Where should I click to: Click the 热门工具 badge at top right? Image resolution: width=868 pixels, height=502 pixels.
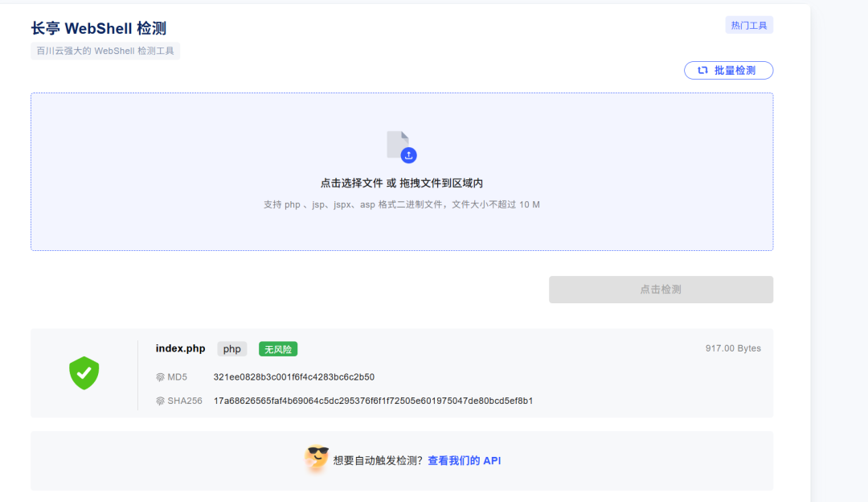click(751, 24)
